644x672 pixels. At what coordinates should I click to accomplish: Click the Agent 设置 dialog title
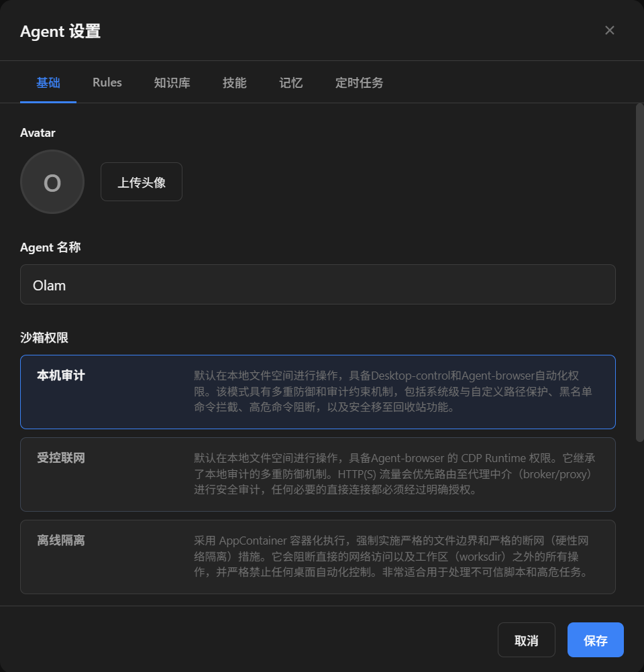pos(60,32)
